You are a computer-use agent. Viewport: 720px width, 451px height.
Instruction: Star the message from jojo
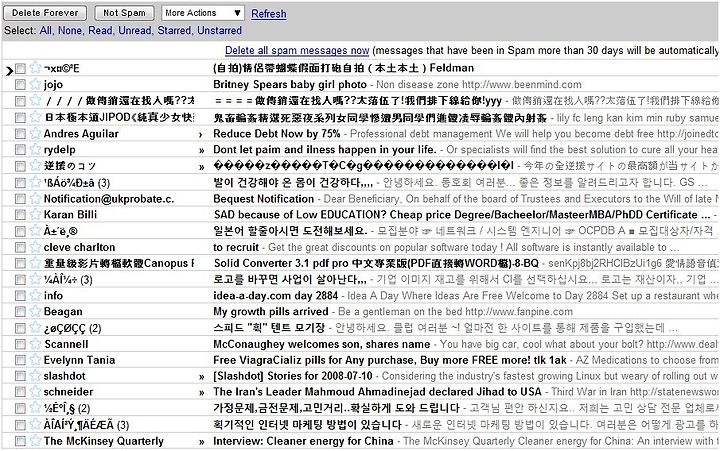click(x=35, y=84)
